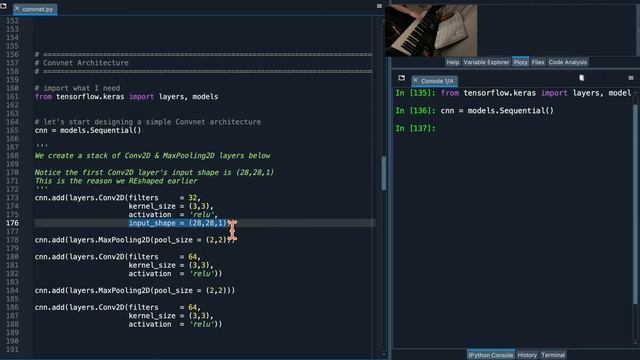Click the 'We create a stack of Conv2D' docstring line
The height and width of the screenshot is (360, 640).
tap(153, 156)
